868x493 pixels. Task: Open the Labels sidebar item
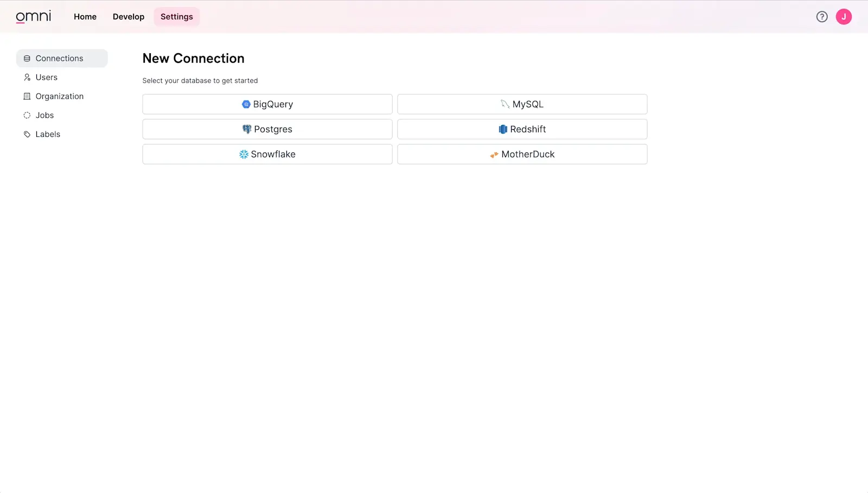[48, 135]
